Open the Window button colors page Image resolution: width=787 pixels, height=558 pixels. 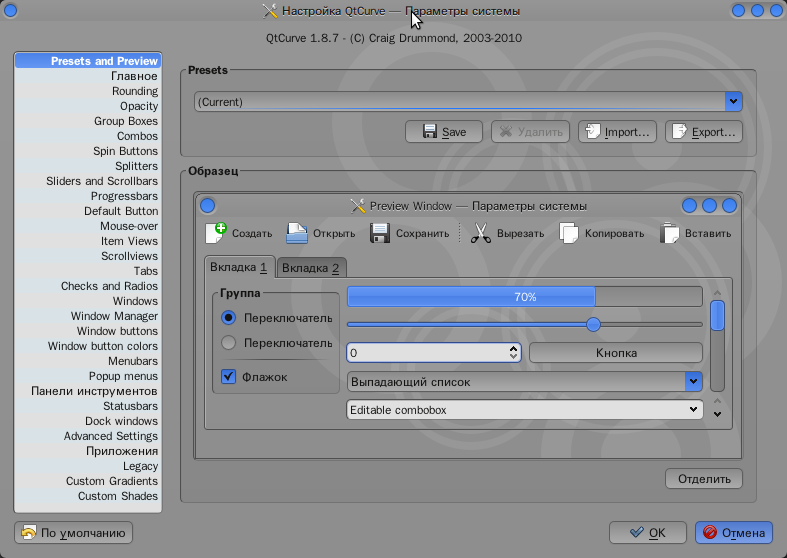(88, 346)
